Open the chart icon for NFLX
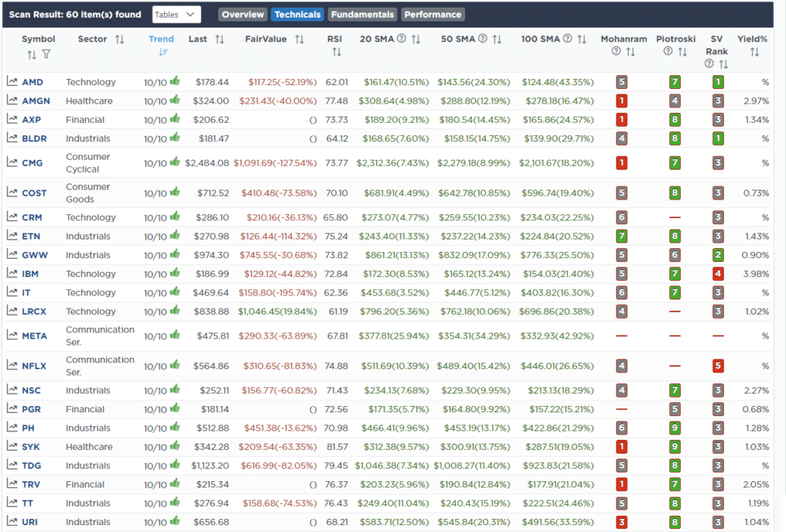 click(12, 365)
